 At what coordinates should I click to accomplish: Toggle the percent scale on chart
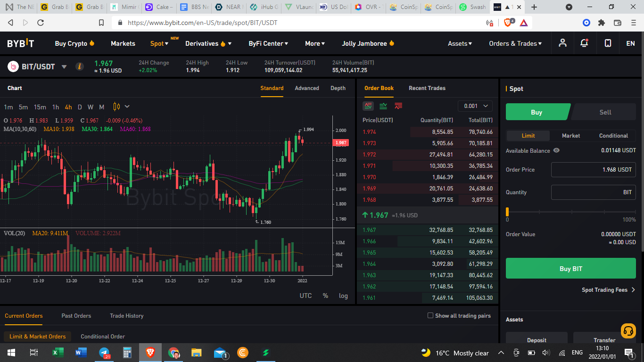click(325, 296)
